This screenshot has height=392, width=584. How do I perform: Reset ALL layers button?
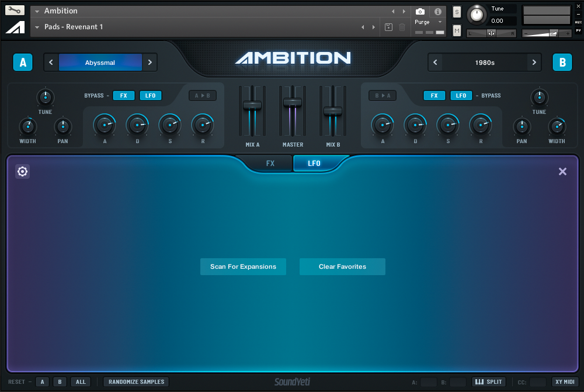81,381
